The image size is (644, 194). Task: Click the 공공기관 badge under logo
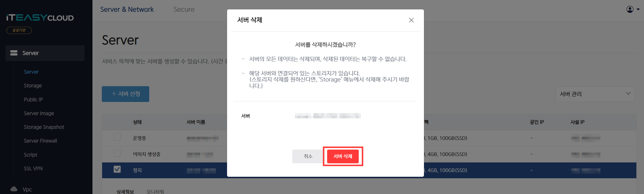19,30
